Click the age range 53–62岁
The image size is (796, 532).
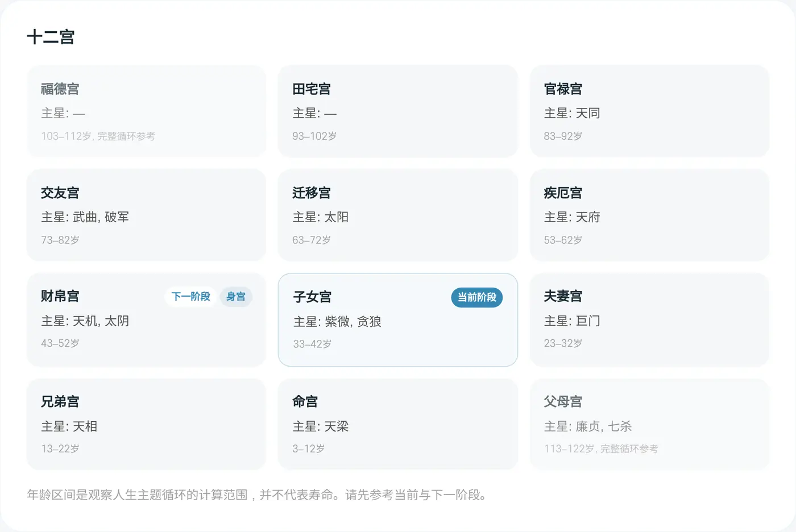click(x=563, y=240)
